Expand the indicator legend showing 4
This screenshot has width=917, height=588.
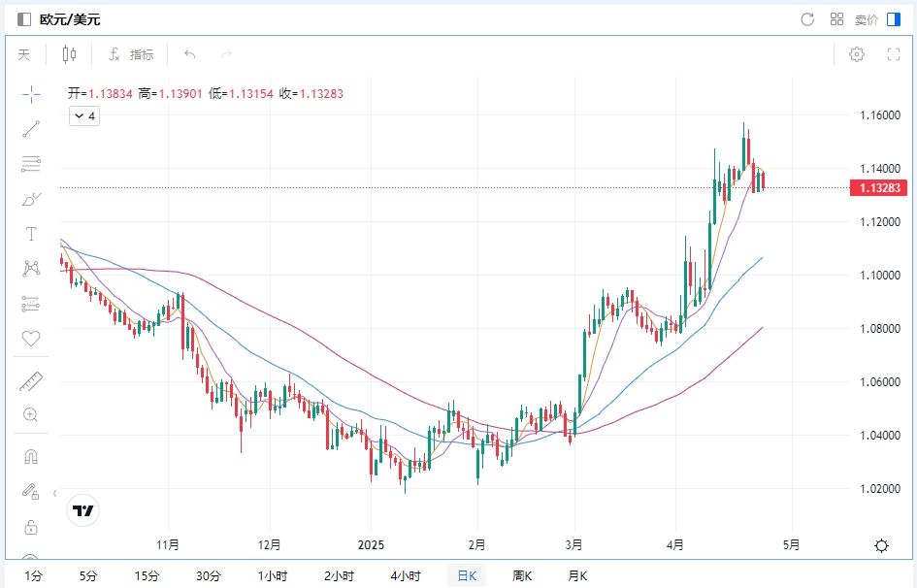(83, 116)
